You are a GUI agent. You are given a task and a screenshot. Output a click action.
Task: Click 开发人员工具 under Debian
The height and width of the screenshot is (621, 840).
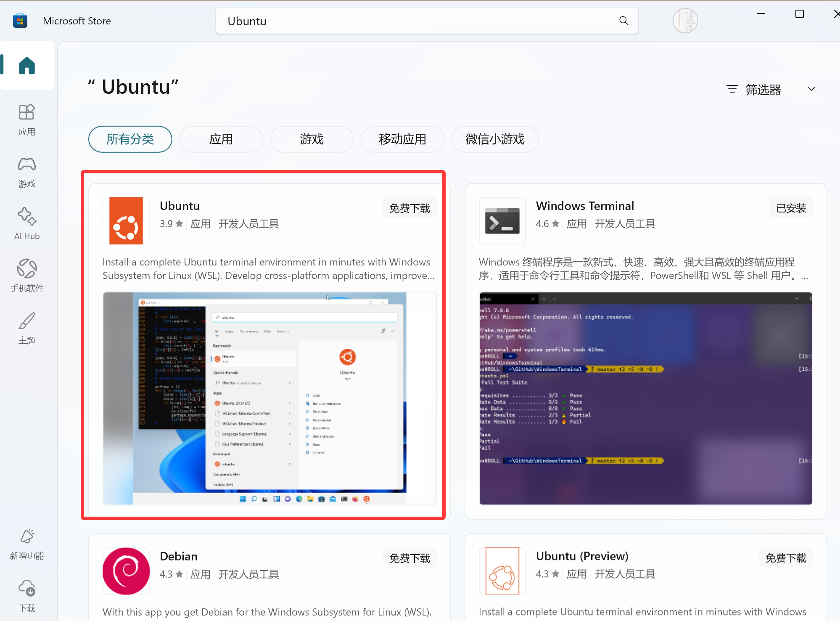248,574
